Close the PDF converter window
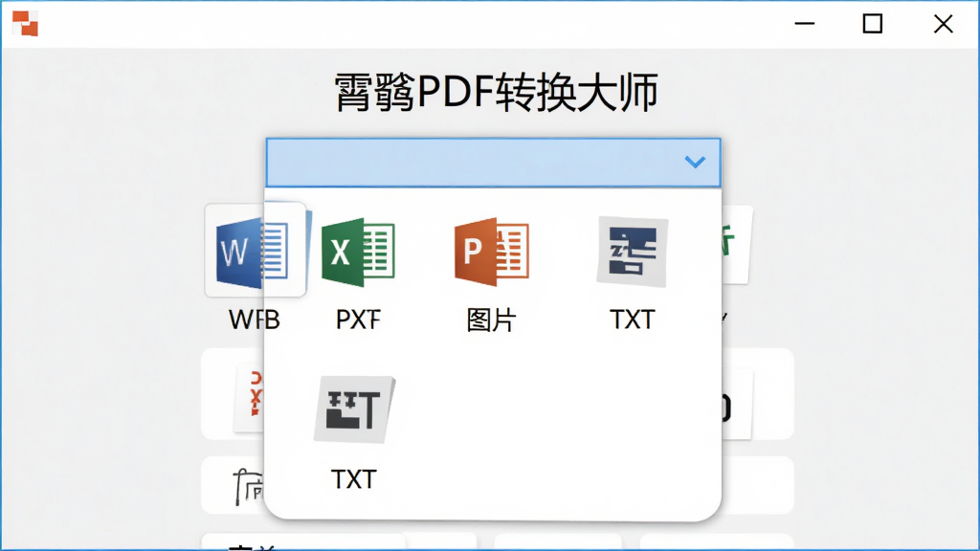This screenshot has width=980, height=551. click(943, 24)
